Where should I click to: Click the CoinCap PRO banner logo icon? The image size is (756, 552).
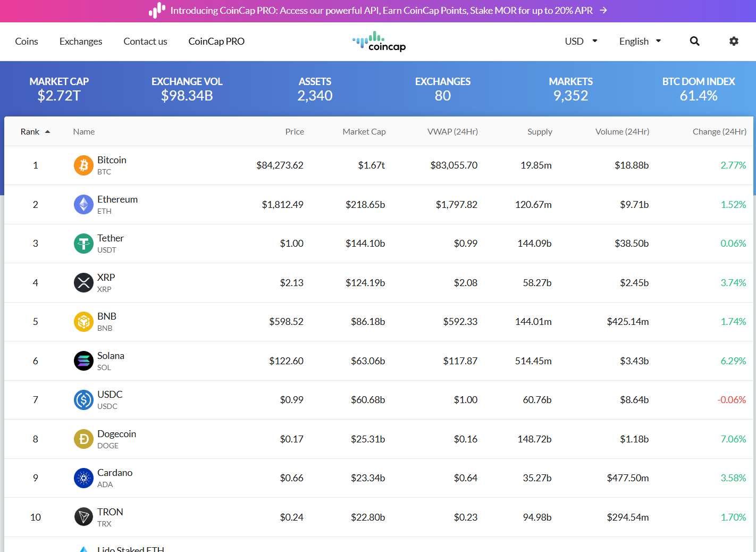[157, 11]
